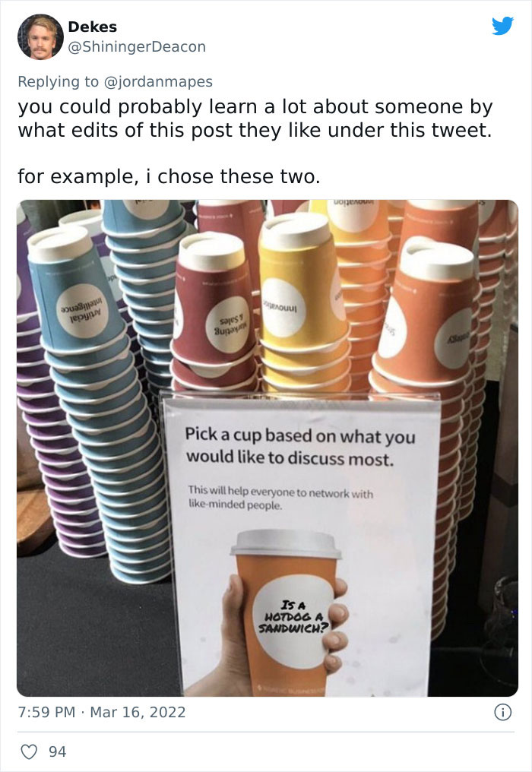Screen dimensions: 532x772
Task: Click the Twitter bird logo
Action: (502, 26)
